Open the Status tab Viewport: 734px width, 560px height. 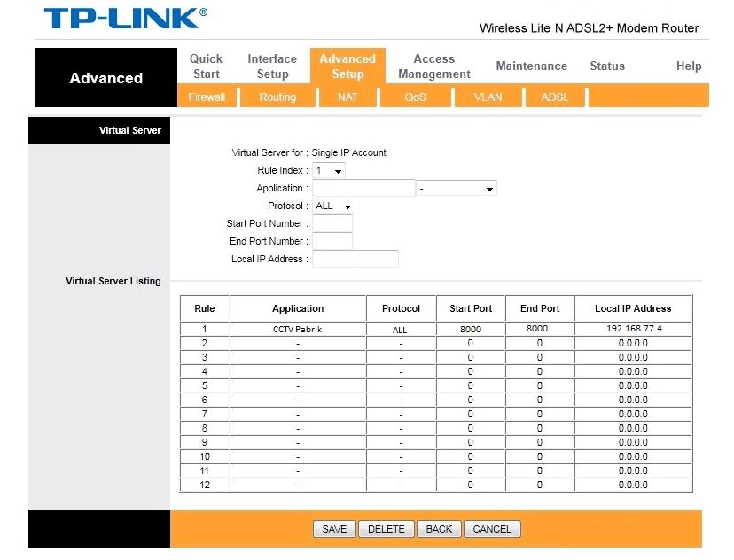pos(607,66)
